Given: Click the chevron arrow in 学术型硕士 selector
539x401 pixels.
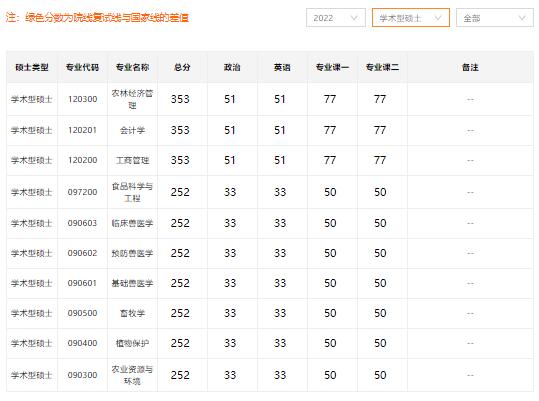Looking at the screenshot, I should point(438,18).
